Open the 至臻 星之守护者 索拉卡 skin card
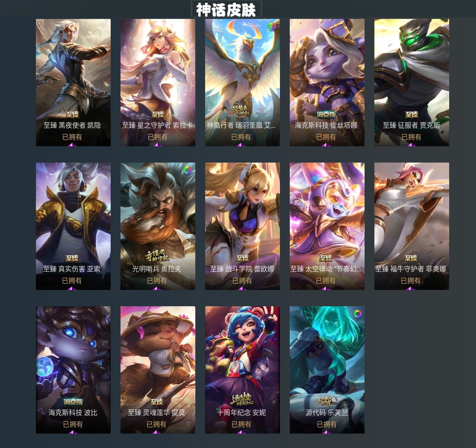Viewport: 476px width, 448px height. [158, 82]
